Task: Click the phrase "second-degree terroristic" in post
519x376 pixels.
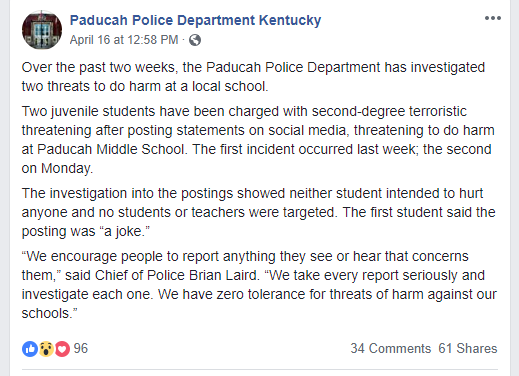Action: click(x=389, y=112)
